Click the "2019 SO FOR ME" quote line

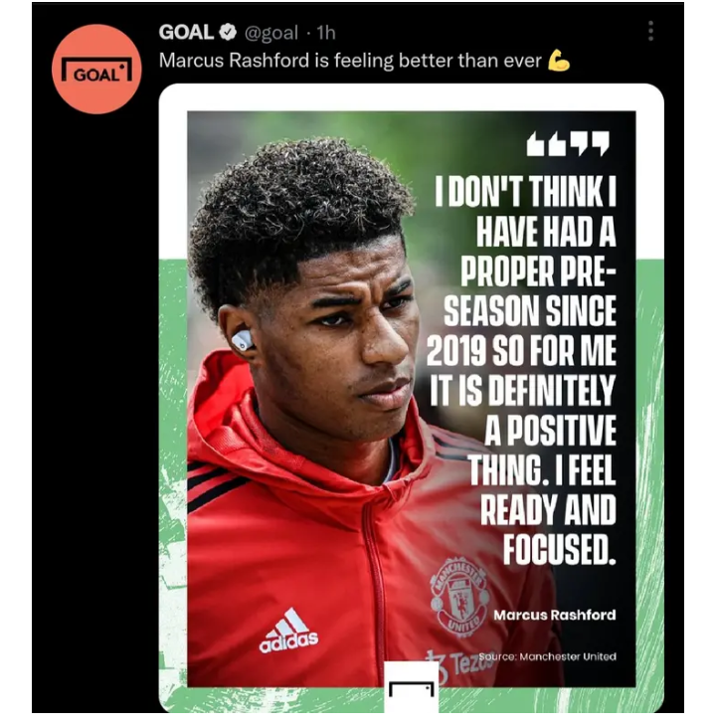click(x=521, y=350)
